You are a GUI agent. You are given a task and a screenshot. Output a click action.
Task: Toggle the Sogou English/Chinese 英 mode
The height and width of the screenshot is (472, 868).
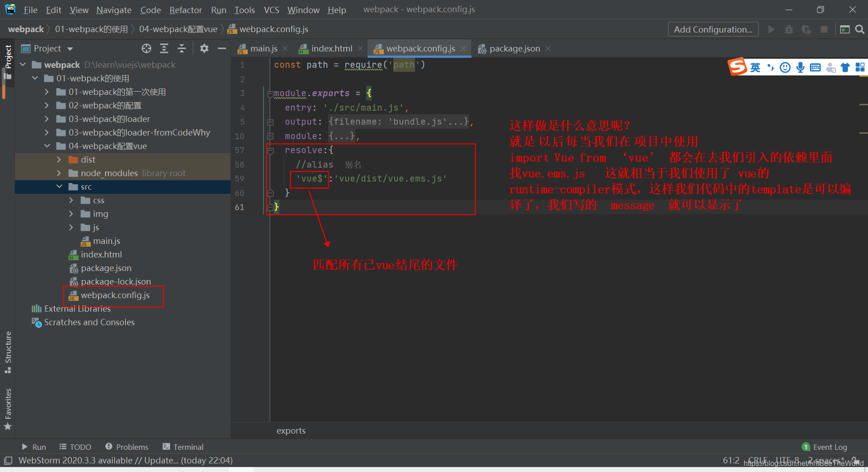coord(755,67)
